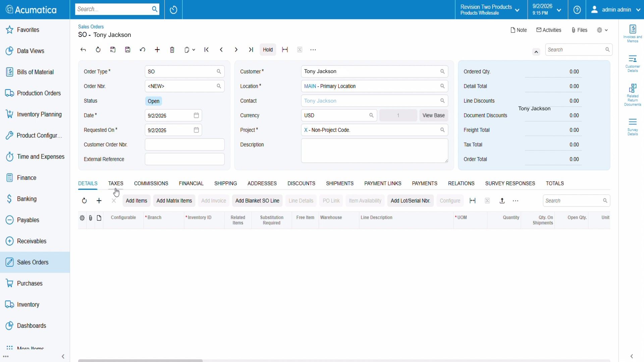
Task: Go to the previous record
Action: (221, 50)
